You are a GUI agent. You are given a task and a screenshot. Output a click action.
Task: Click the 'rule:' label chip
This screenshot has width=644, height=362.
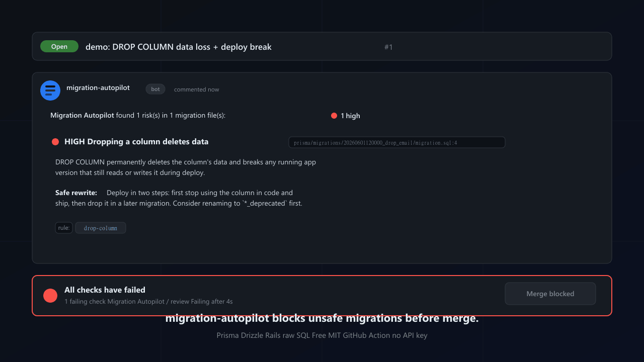(x=64, y=228)
